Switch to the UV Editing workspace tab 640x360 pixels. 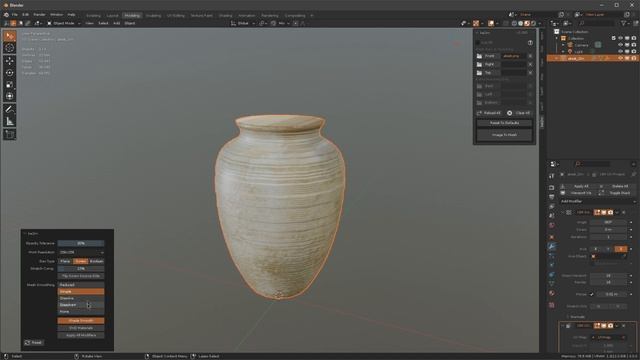(176, 16)
